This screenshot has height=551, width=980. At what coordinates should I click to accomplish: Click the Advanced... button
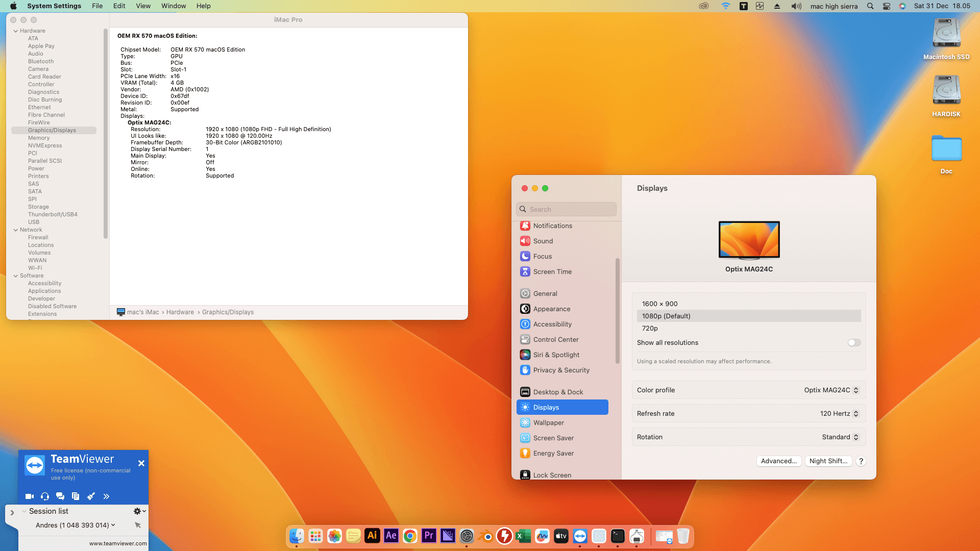pos(778,461)
